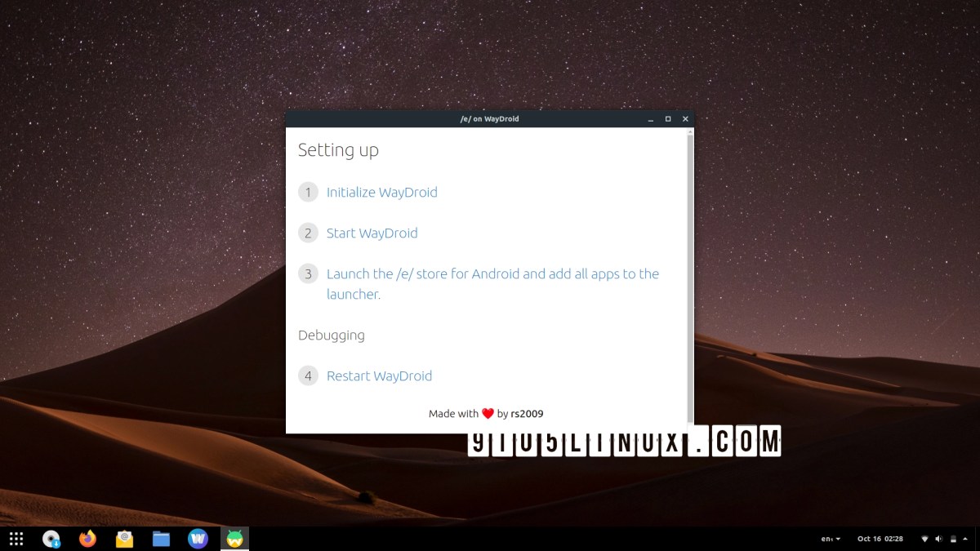Image resolution: width=980 pixels, height=551 pixels.
Task: Open the battery tray icon
Action: [952, 539]
